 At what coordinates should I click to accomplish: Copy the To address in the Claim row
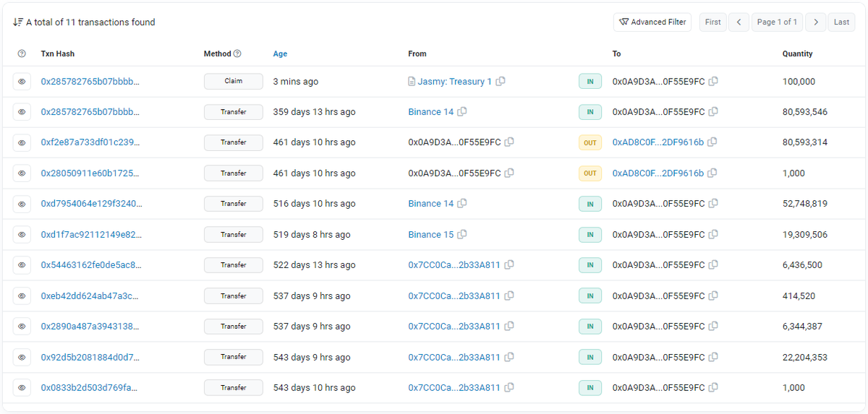[x=713, y=82]
